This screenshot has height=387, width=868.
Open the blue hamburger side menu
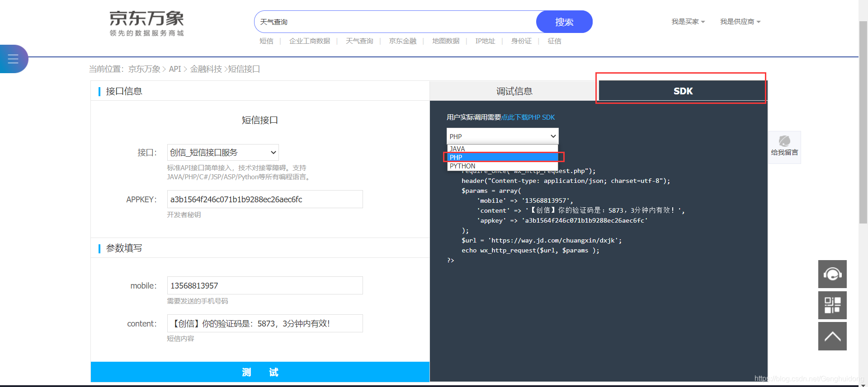click(x=13, y=59)
